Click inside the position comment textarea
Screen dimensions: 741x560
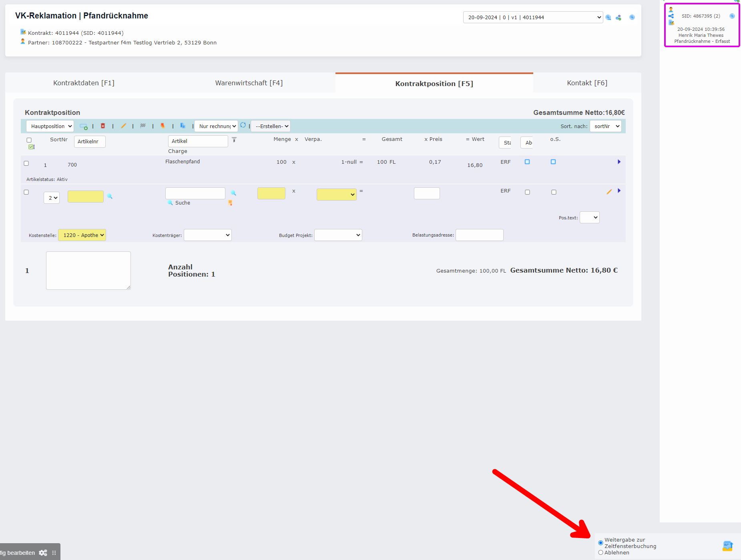tap(88, 270)
